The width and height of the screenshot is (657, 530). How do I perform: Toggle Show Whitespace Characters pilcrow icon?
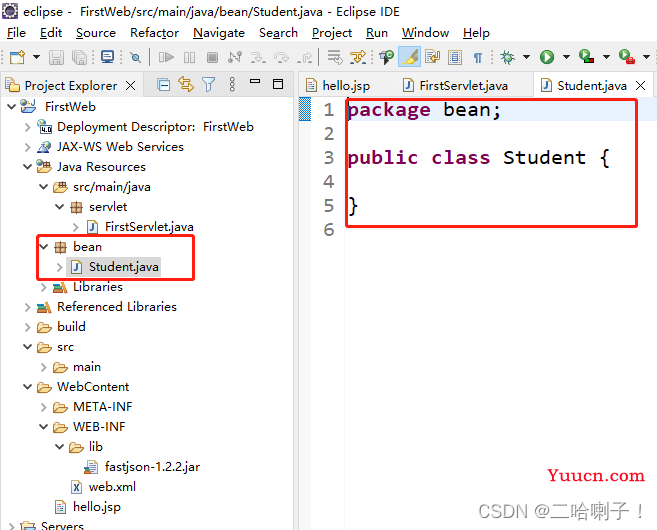(x=478, y=57)
